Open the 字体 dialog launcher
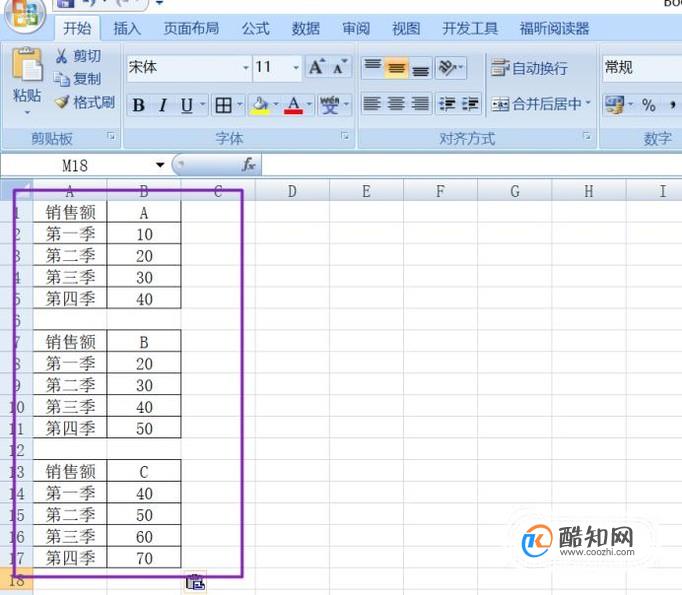This screenshot has height=595, width=682. pyautogui.click(x=345, y=136)
